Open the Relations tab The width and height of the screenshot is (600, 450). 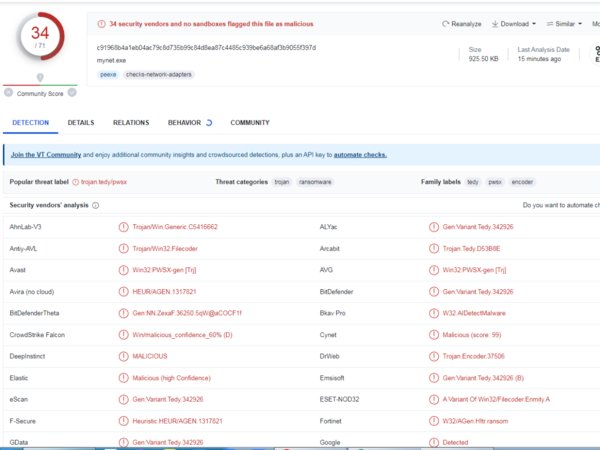point(131,123)
